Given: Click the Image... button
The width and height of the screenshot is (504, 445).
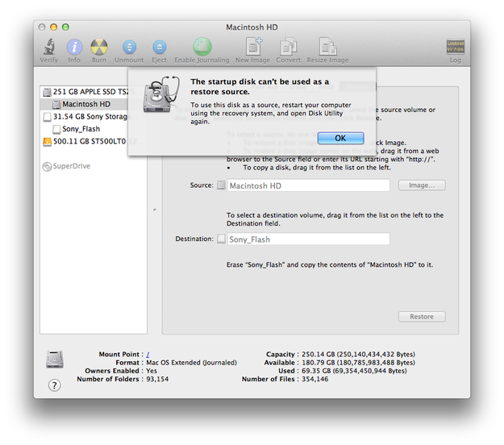Looking at the screenshot, I should pos(422,185).
